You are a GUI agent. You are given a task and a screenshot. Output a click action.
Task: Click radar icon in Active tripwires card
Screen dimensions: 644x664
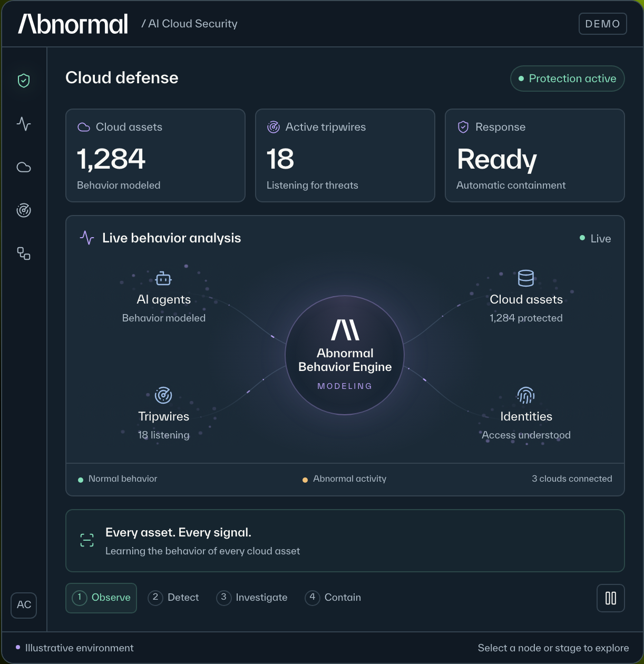point(274,127)
